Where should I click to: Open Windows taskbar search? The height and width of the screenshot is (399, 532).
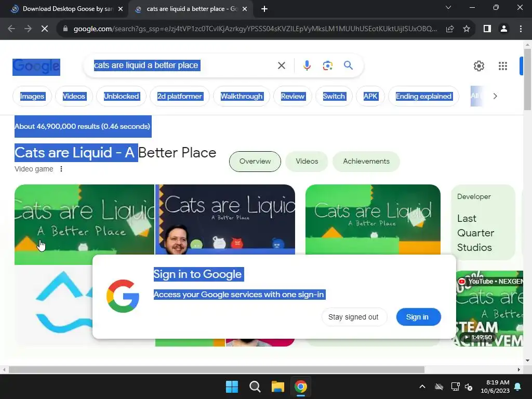tap(255, 387)
